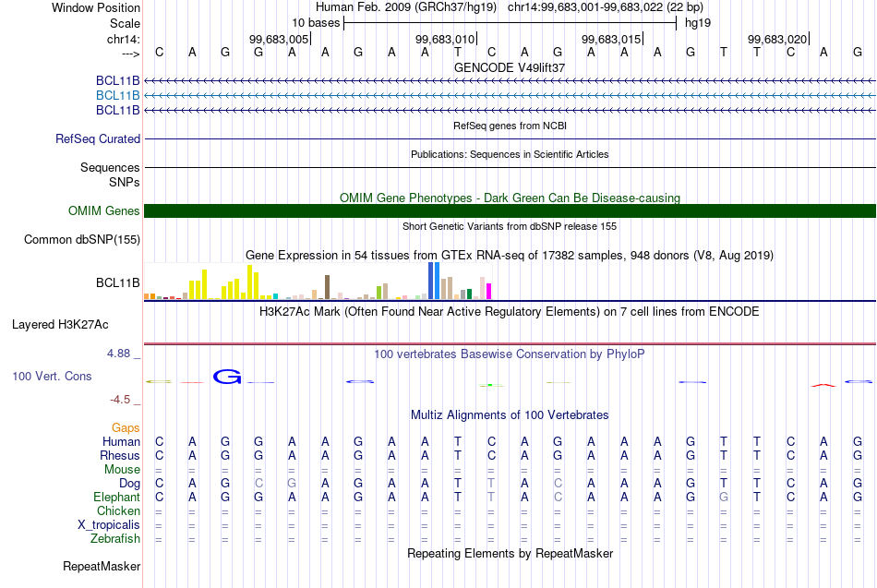The image size is (877, 588).
Task: Click the 99,683,005 position marker
Action: click(279, 39)
